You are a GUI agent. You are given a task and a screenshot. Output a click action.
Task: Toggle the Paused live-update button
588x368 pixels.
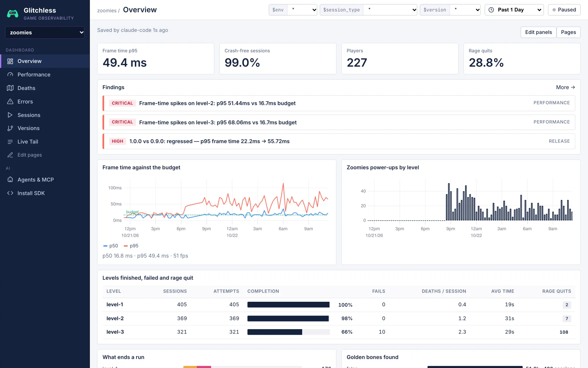564,10
